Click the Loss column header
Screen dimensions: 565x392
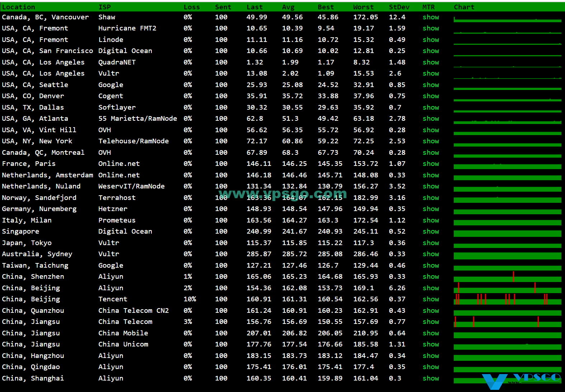coord(192,7)
